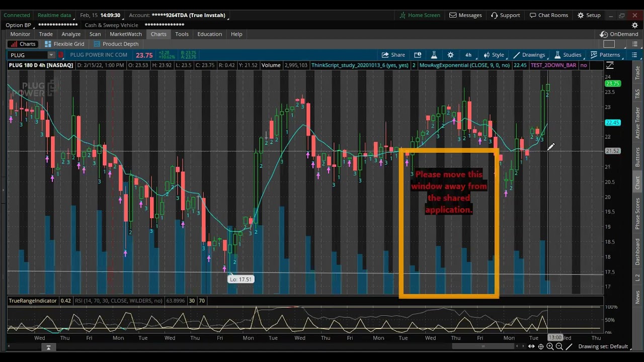Open the MarketWatch tab
Screen dimensions: 644x362
[x=126, y=34]
